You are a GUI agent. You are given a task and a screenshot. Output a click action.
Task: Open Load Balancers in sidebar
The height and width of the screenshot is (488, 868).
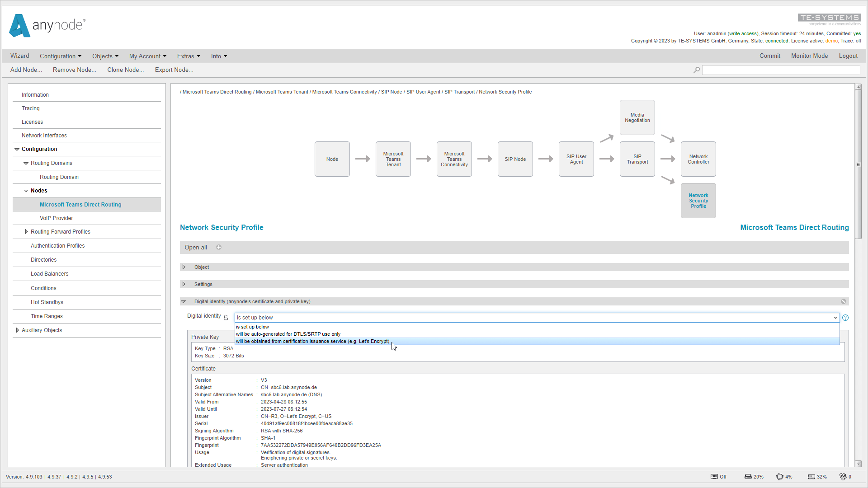pos(50,274)
